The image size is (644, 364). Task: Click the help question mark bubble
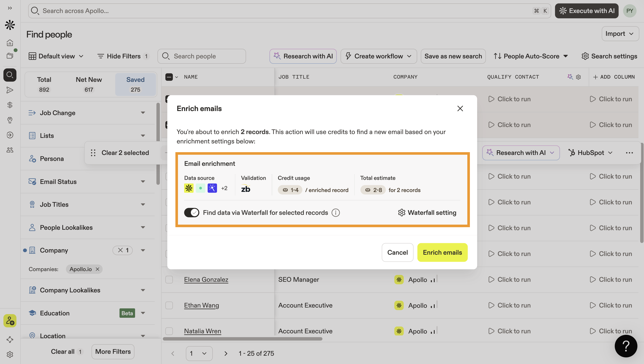(626, 346)
